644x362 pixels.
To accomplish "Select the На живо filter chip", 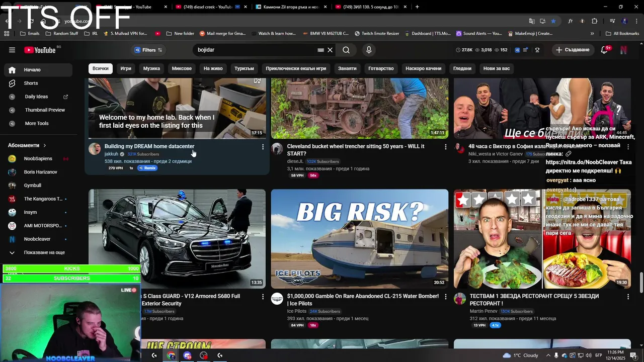I will click(x=213, y=68).
